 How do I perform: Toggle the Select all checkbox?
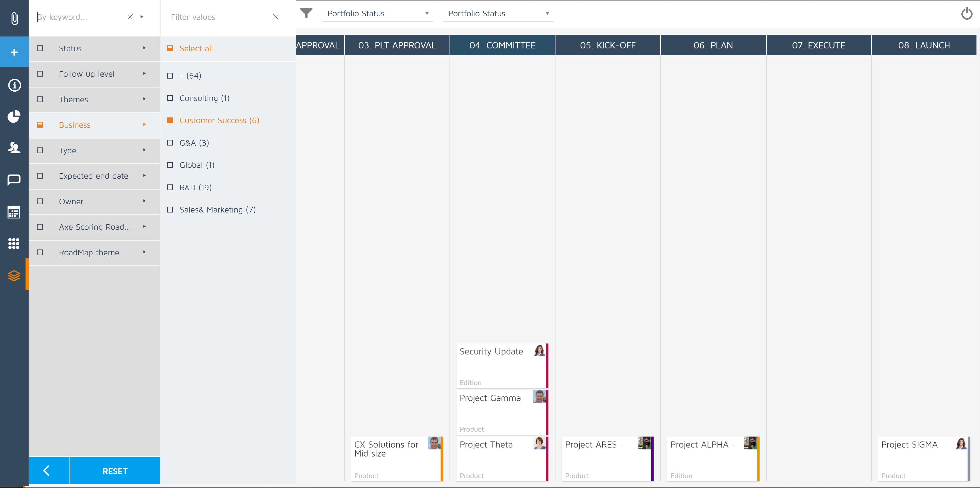coord(170,49)
